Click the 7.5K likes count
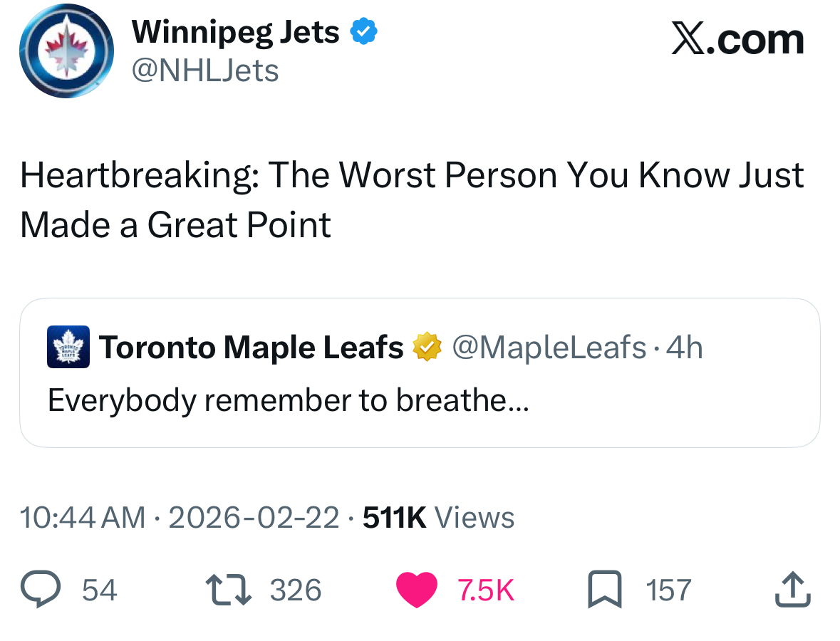Image resolution: width=840 pixels, height=641 pixels. pyautogui.click(x=485, y=590)
